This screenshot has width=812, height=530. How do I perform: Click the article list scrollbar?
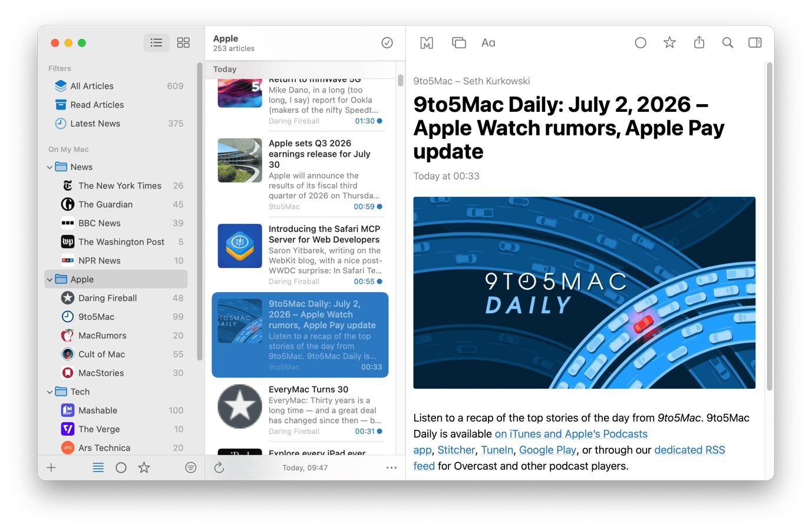click(x=401, y=80)
